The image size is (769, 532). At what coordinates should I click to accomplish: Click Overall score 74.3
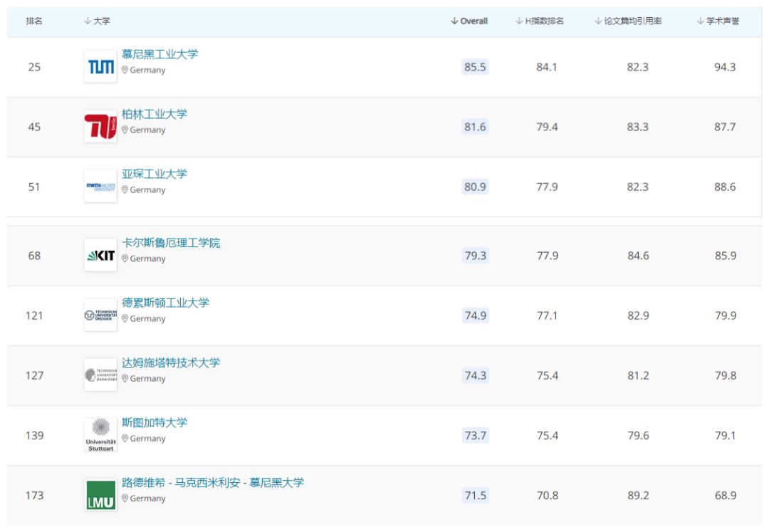point(475,375)
